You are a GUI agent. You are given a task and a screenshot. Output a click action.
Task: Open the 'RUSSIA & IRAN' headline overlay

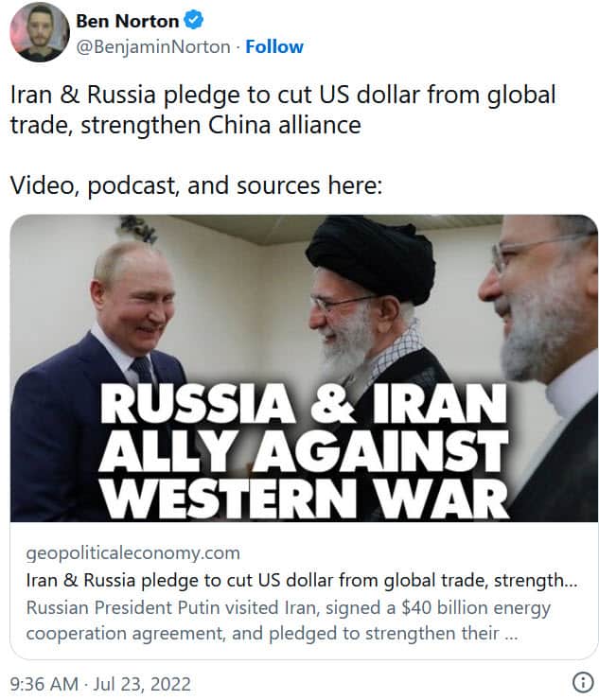pyautogui.click(x=304, y=404)
